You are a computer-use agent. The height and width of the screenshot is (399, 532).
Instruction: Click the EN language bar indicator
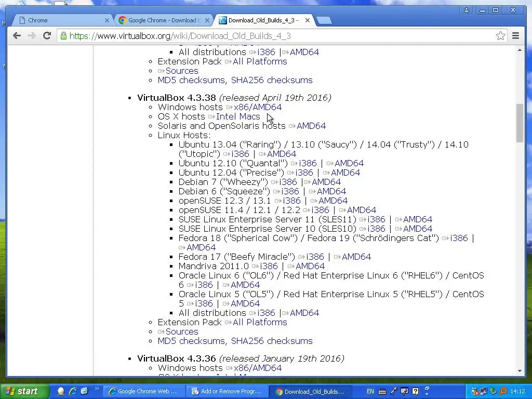370,391
